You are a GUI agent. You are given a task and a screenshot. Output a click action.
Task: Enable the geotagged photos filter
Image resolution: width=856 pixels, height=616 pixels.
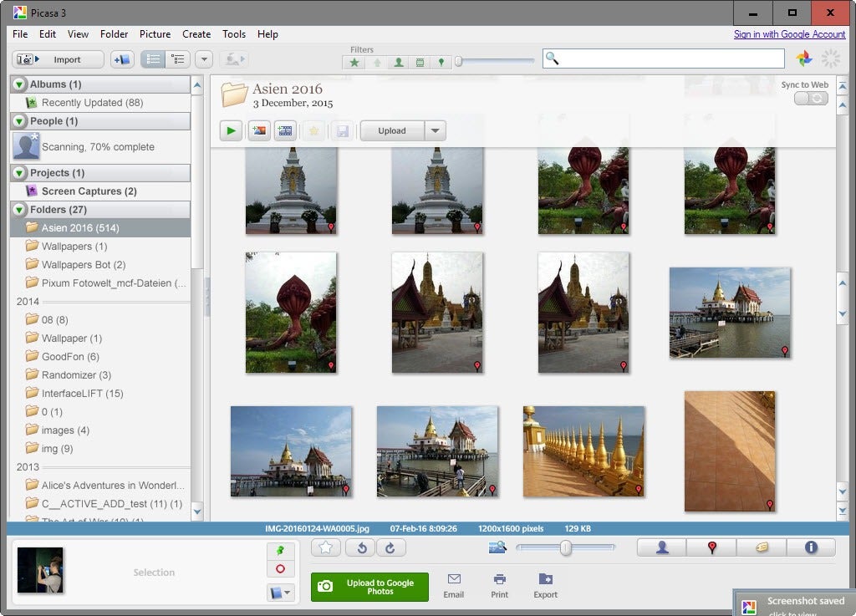(441, 62)
